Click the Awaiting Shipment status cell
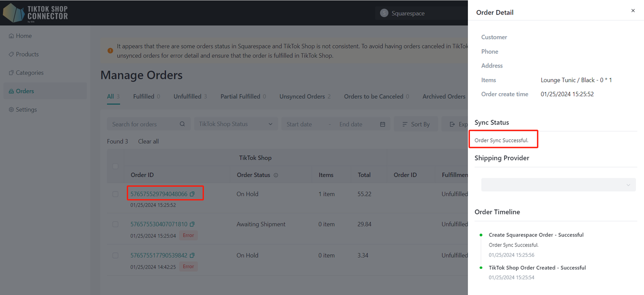This screenshot has width=644, height=295. 261,224
